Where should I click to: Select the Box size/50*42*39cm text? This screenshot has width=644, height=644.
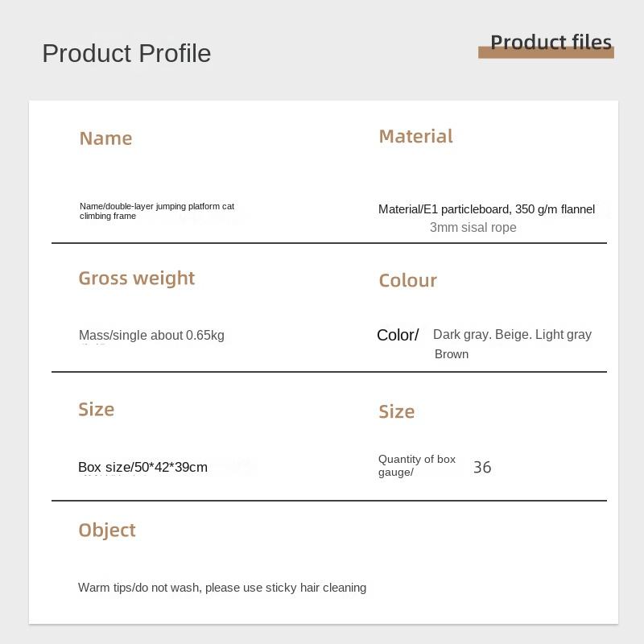[142, 468]
